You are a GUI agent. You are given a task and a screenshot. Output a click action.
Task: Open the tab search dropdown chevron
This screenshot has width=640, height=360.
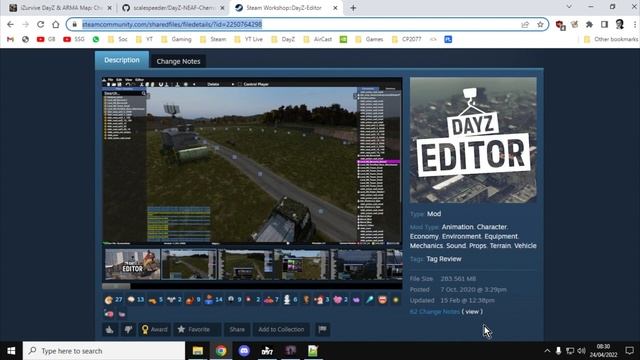click(569, 7)
